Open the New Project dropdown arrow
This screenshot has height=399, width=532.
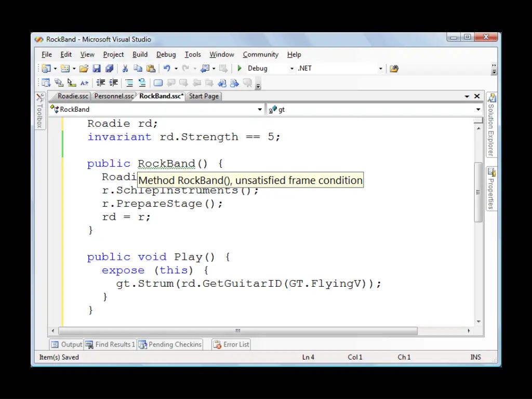coord(55,69)
